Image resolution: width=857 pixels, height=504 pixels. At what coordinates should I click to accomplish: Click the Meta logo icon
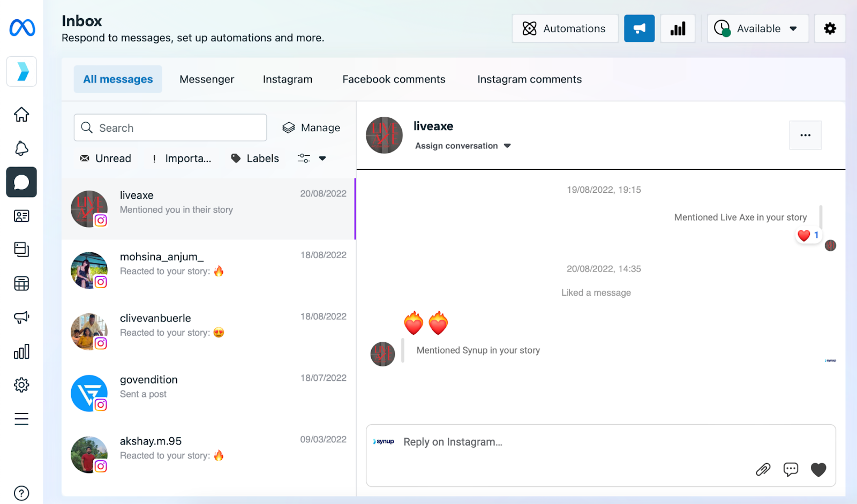22,27
